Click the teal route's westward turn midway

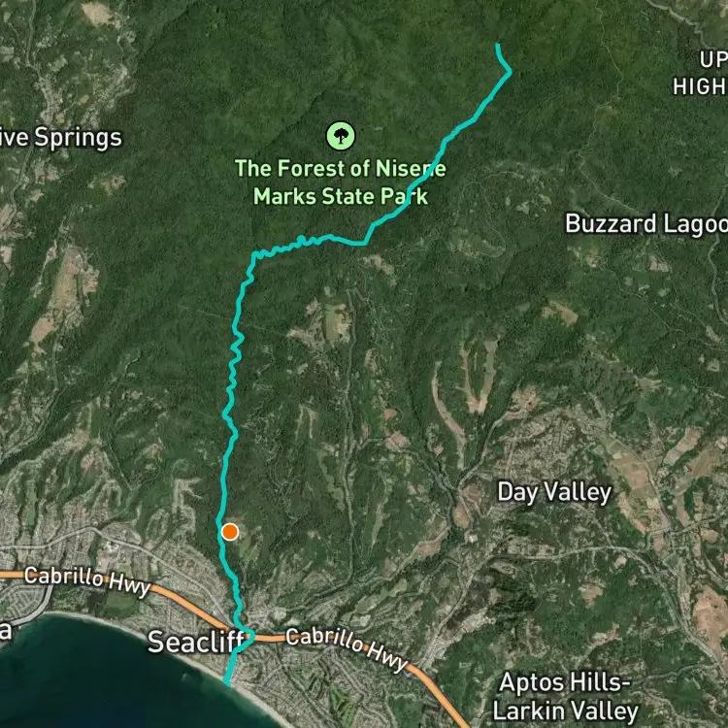coord(254,254)
